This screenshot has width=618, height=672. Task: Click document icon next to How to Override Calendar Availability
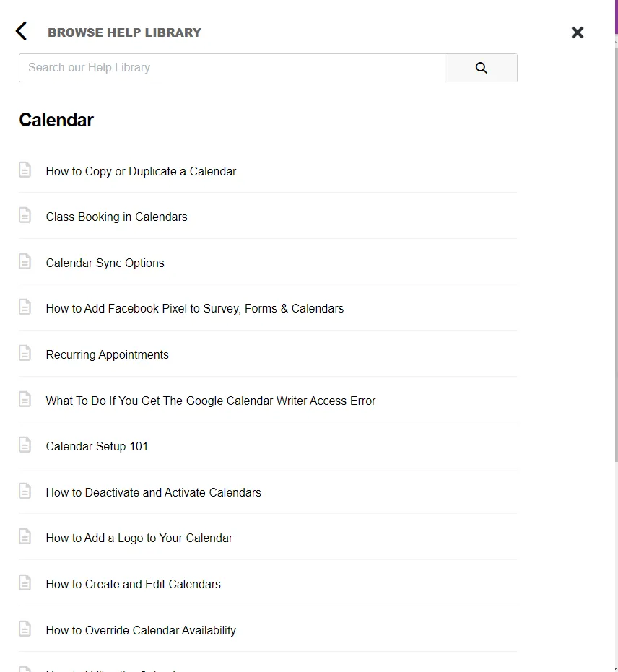25,629
